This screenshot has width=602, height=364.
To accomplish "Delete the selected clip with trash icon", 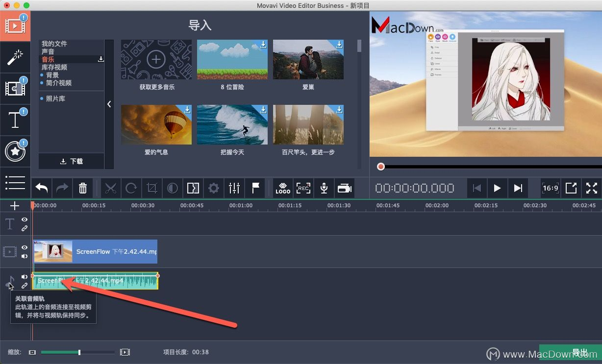I will pos(83,188).
